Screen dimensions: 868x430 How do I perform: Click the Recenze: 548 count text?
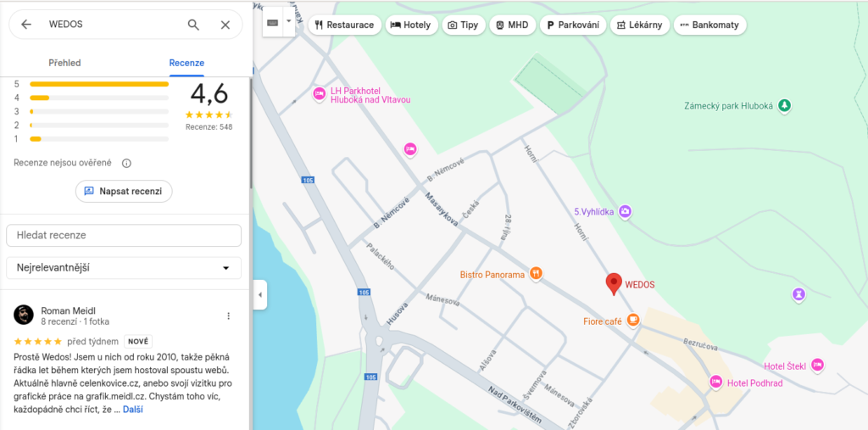coord(209,127)
